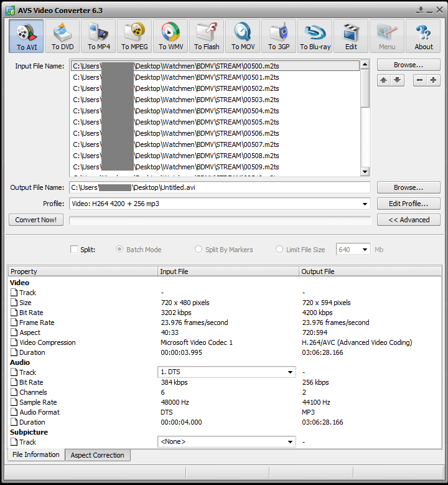Open the Aspect Correction tab

[x=98, y=455]
